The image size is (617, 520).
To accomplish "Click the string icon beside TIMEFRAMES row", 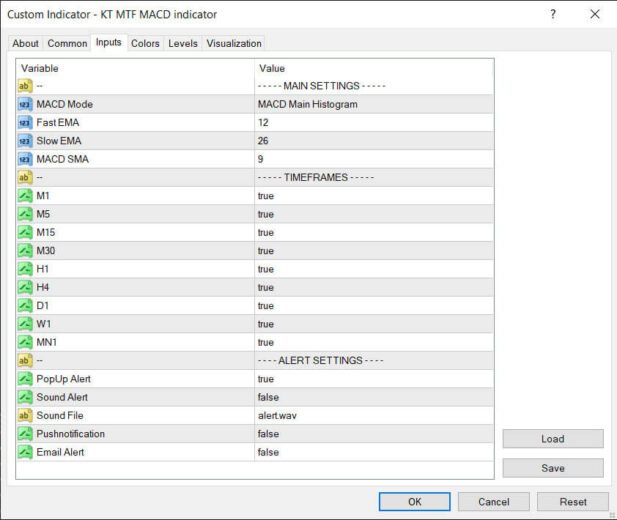I will [25, 178].
